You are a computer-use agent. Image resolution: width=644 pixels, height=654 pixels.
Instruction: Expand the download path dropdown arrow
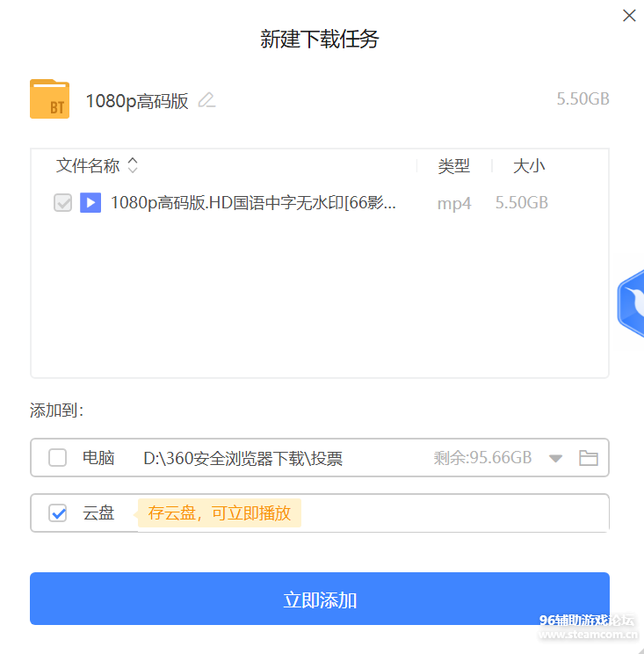(x=555, y=458)
